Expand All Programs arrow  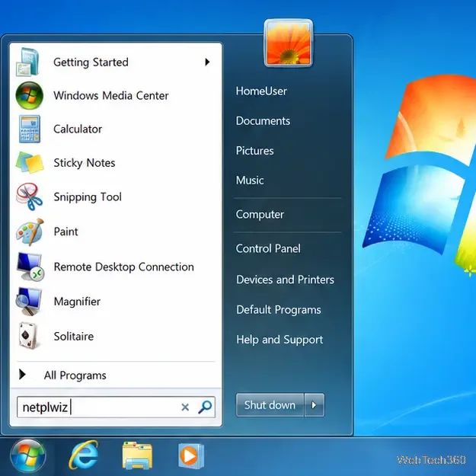22,375
